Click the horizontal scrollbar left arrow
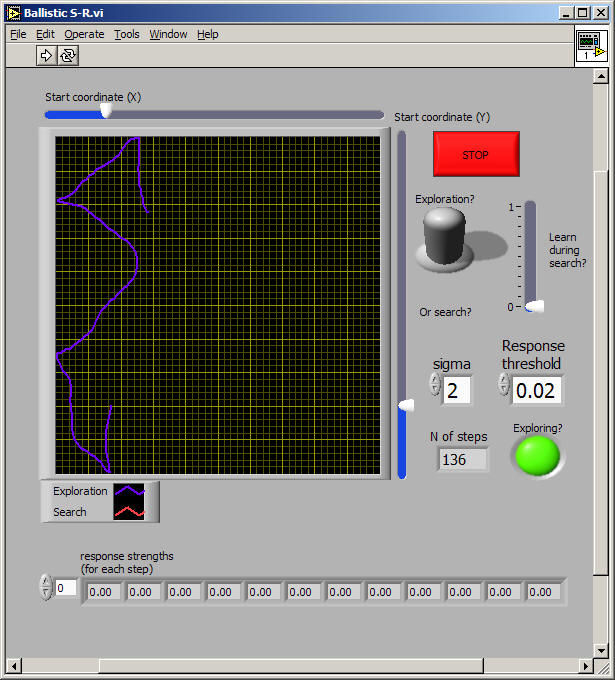 (x=14, y=666)
